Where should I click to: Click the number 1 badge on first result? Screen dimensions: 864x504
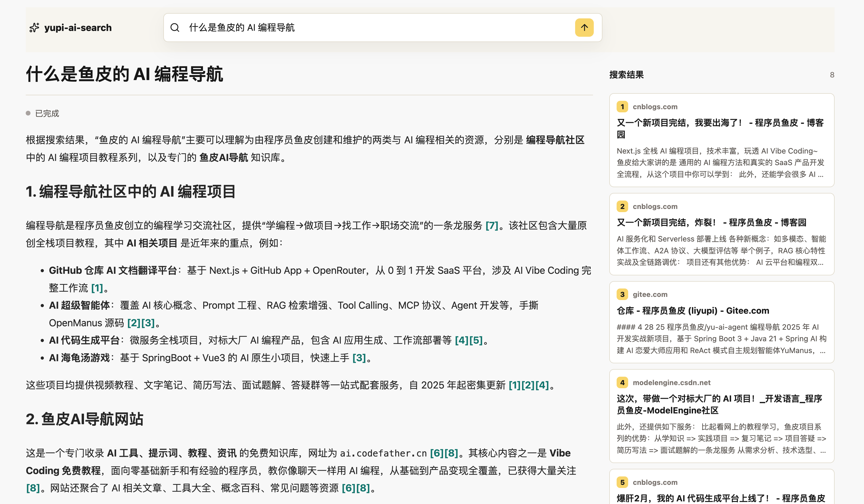[x=622, y=107]
